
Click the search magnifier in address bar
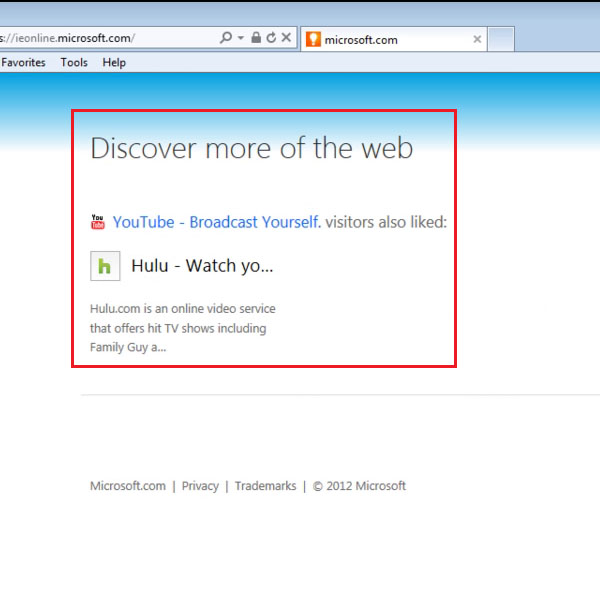(226, 38)
